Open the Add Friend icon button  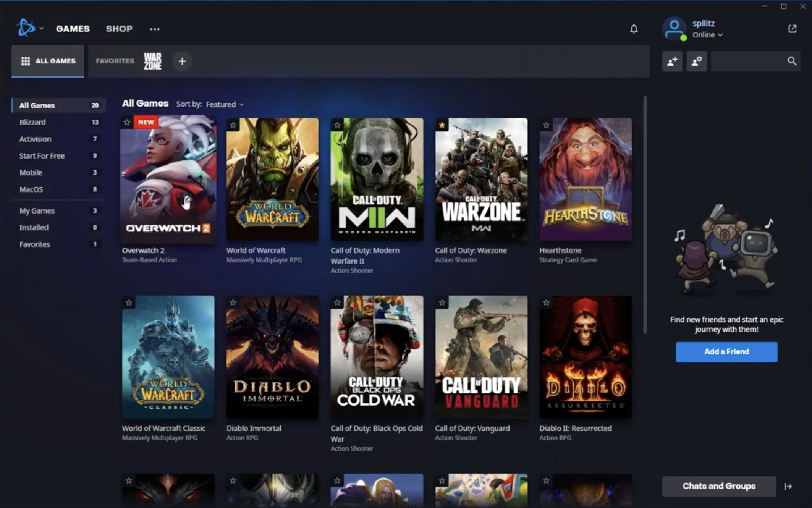[x=672, y=61]
